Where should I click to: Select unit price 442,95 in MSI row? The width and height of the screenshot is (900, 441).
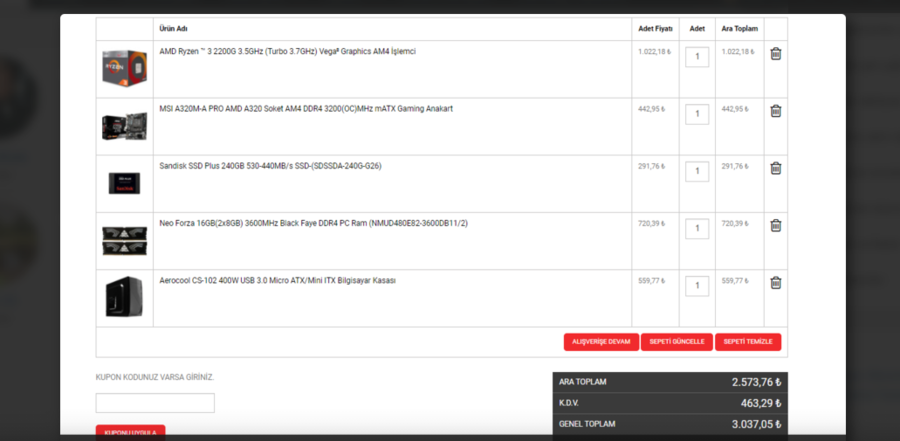coord(651,109)
